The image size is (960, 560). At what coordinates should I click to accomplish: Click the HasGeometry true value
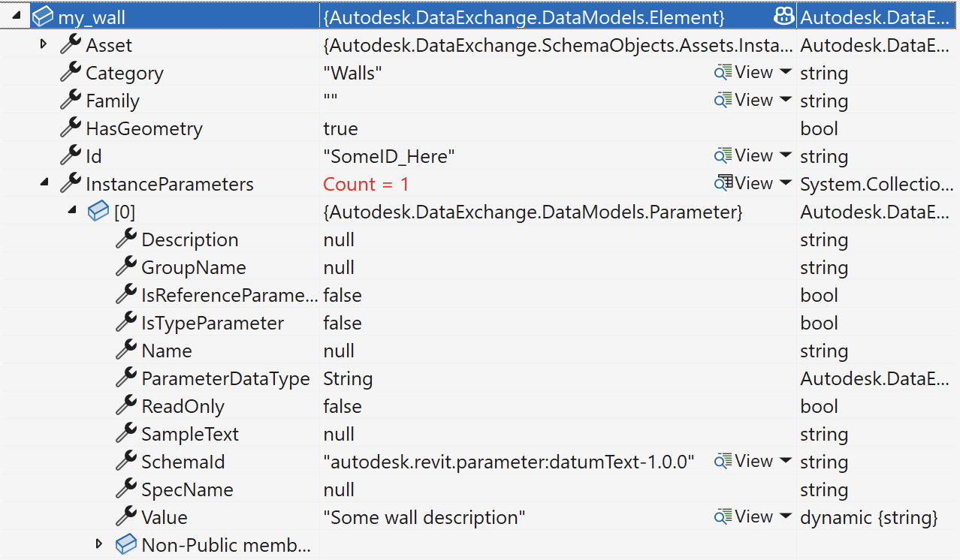pyautogui.click(x=340, y=128)
